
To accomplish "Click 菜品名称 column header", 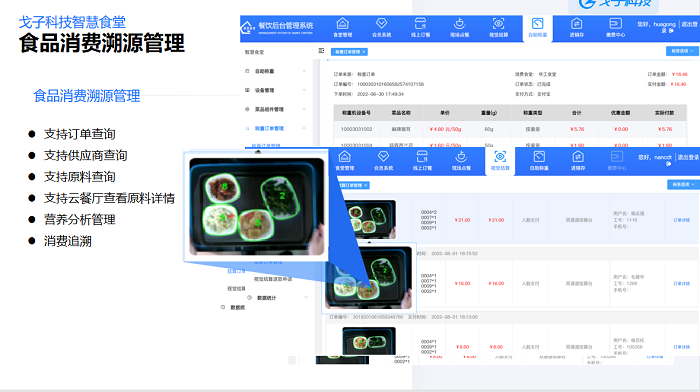I will [x=401, y=113].
